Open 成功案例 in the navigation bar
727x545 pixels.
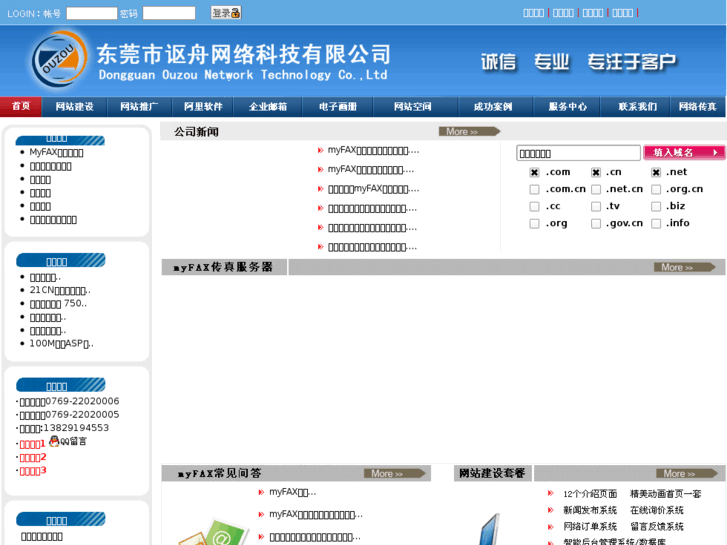[x=492, y=107]
